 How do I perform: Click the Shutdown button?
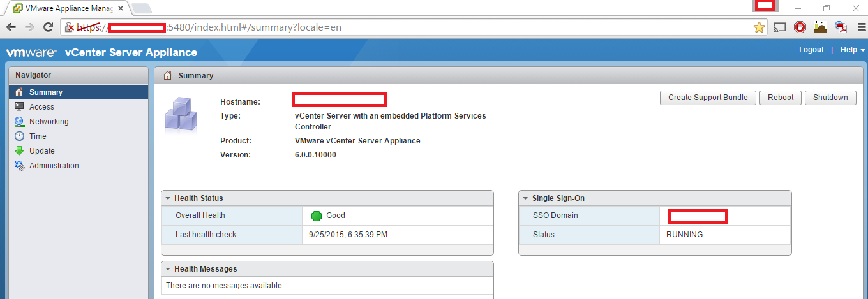click(x=830, y=98)
